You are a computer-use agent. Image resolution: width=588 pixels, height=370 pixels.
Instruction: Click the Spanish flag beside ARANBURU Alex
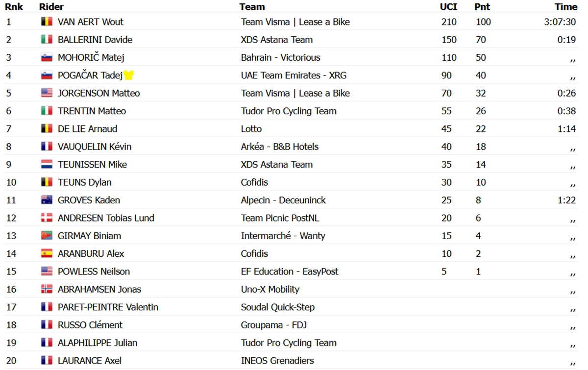pos(47,253)
